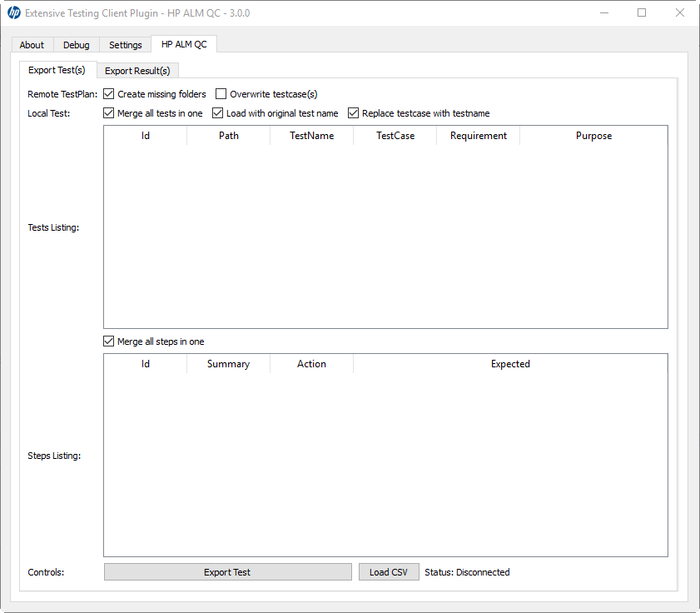Click Id column header in Steps Listing
The width and height of the screenshot is (700, 613).
point(146,364)
